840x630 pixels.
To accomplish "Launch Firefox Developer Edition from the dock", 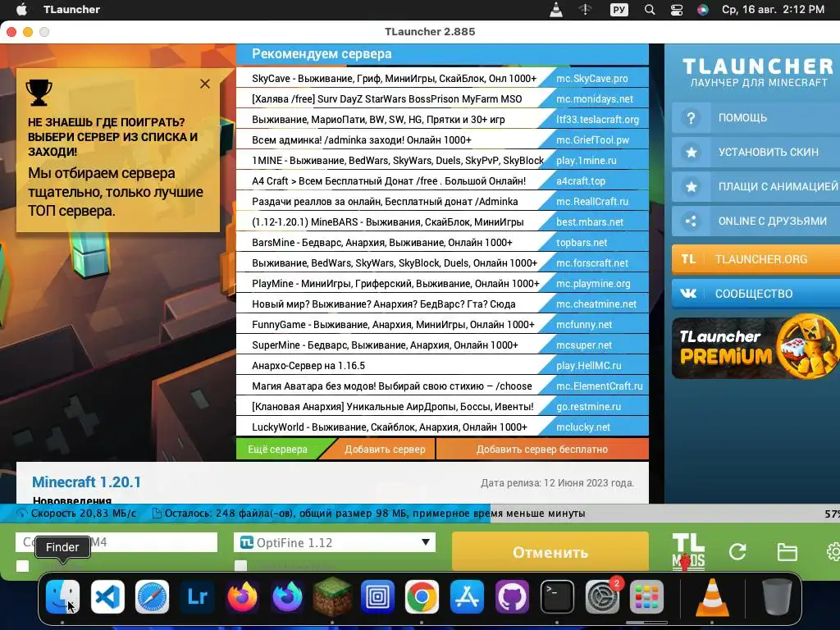I will pos(287,596).
